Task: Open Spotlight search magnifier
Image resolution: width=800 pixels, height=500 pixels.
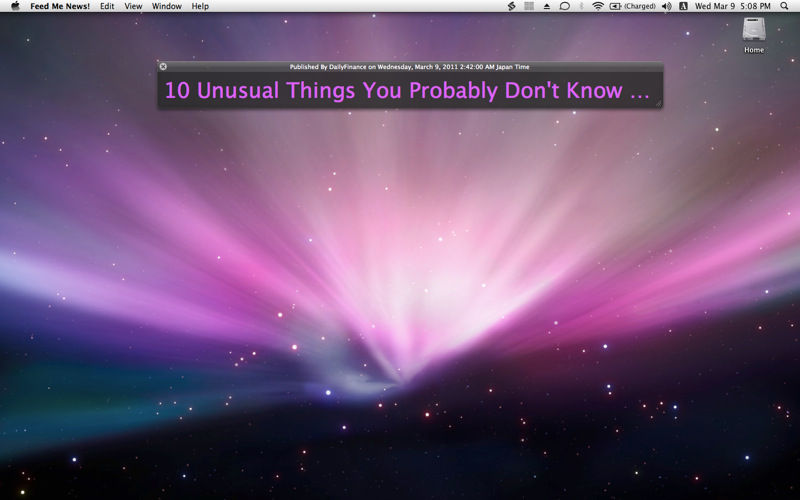Action: coord(784,6)
